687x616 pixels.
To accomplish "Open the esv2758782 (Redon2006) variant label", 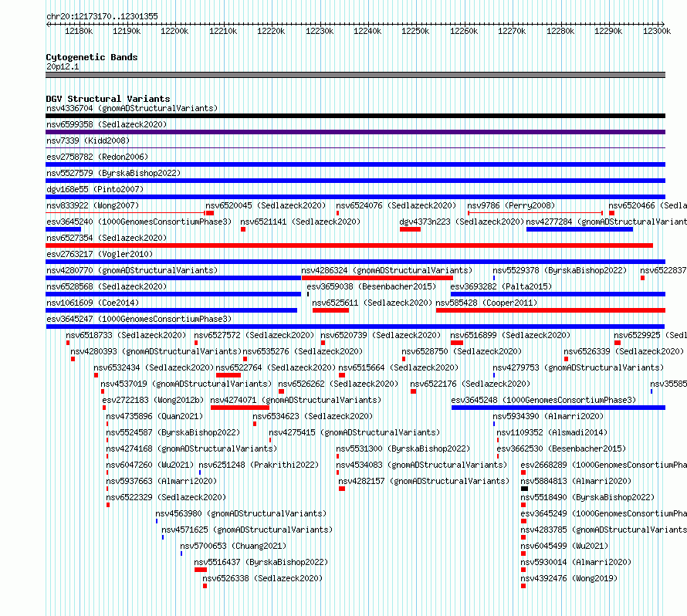I will [97, 157].
